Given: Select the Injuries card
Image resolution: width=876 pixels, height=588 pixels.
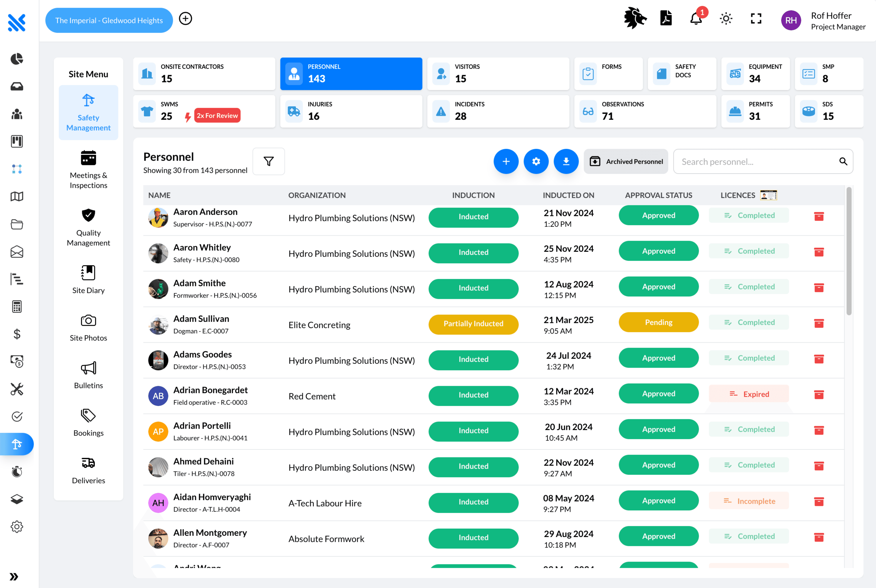Looking at the screenshot, I should 351,111.
